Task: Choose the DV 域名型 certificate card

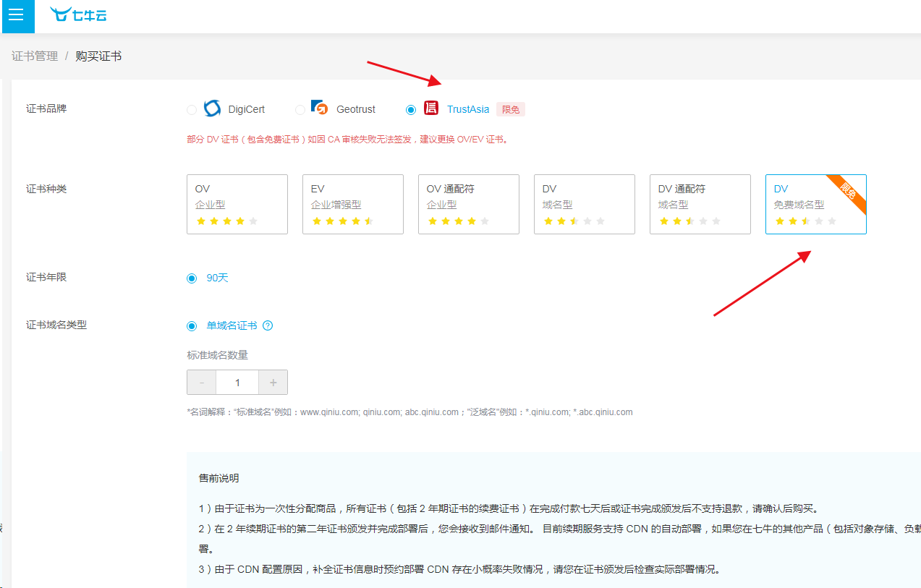Action: click(x=585, y=204)
